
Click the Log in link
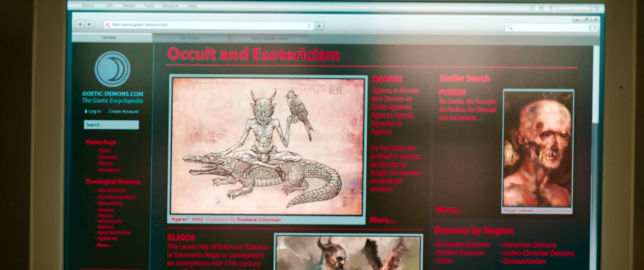95,111
